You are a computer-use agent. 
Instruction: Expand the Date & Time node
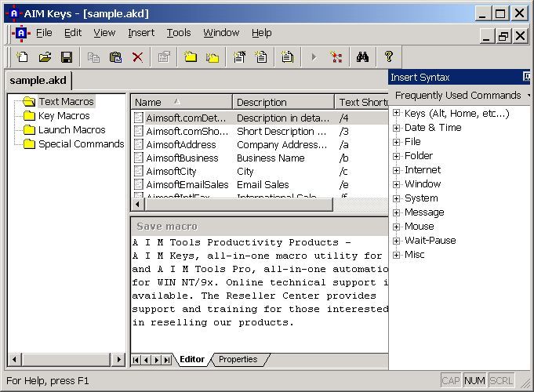click(x=396, y=128)
